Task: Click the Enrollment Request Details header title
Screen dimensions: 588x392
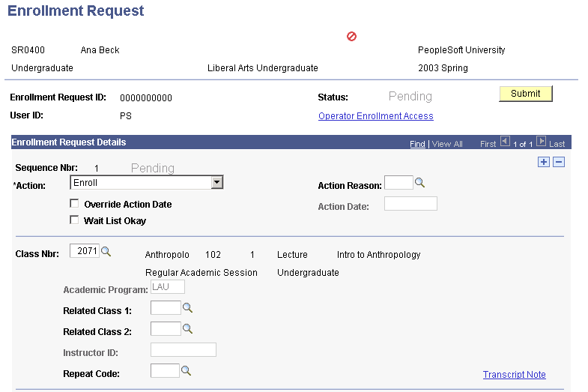Action: click(x=69, y=142)
